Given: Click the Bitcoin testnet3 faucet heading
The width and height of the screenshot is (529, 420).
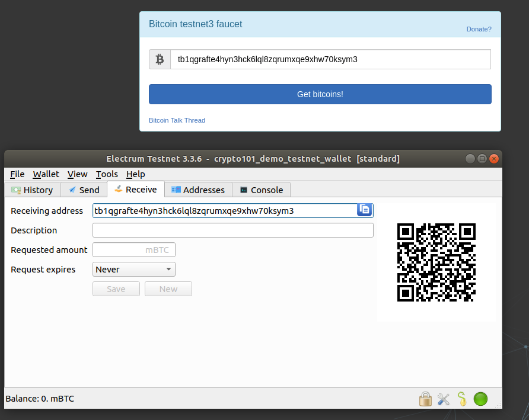Looking at the screenshot, I should (195, 24).
